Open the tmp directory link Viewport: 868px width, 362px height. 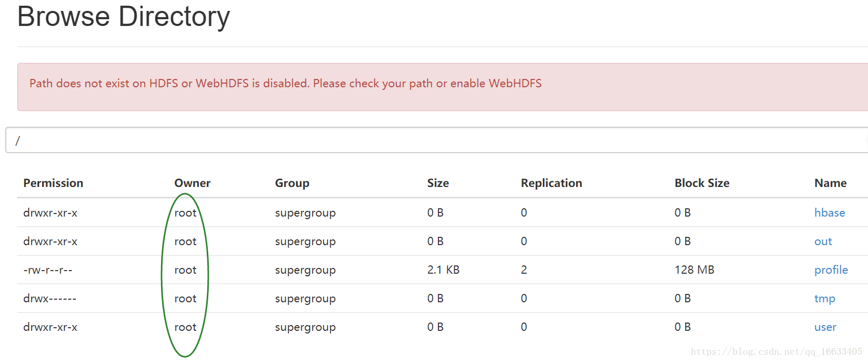pos(824,299)
